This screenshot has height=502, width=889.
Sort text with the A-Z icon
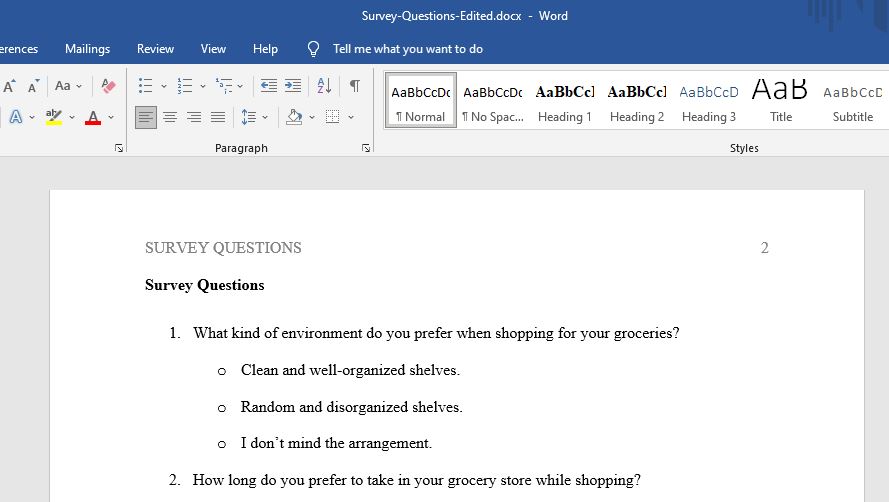tap(324, 86)
